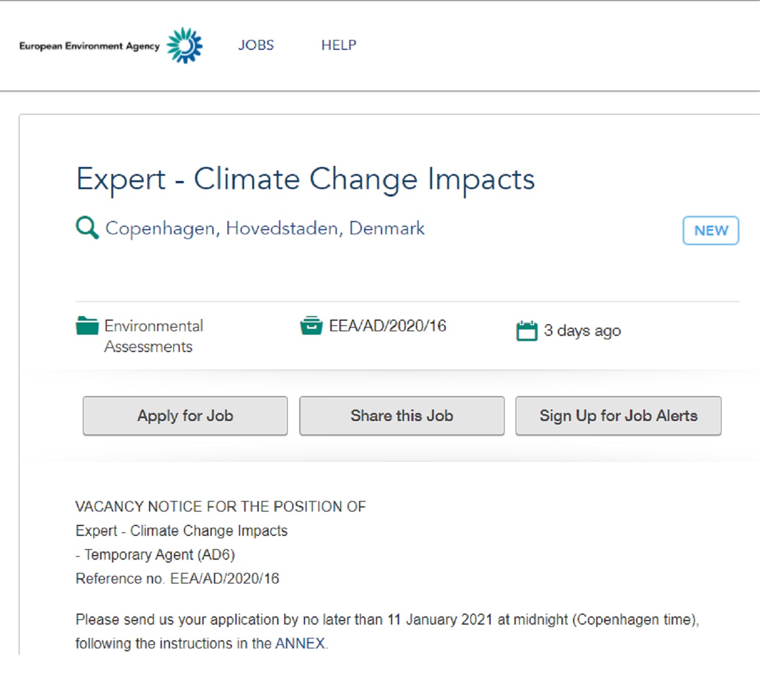Image resolution: width=783 pixels, height=700 pixels.
Task: Open the JOBS menu item
Action: [x=256, y=45]
